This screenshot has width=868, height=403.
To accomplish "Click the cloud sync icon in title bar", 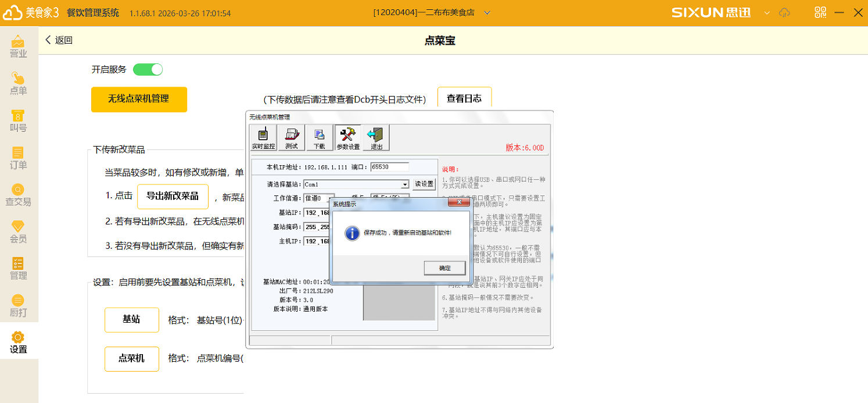I will click(785, 13).
